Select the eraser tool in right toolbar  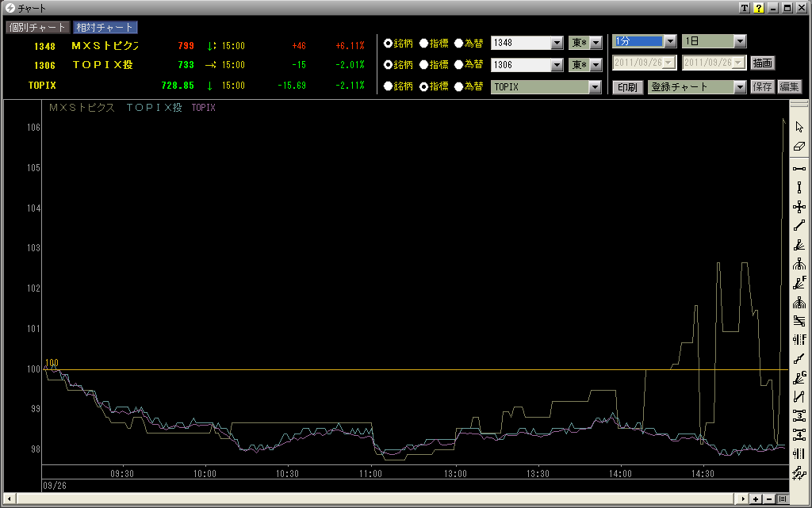tap(799, 147)
